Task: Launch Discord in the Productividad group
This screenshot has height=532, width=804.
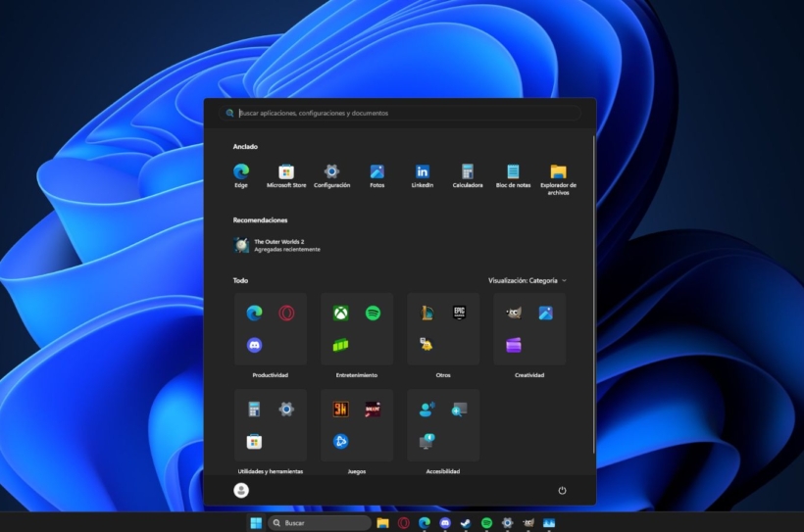Action: [x=254, y=345]
